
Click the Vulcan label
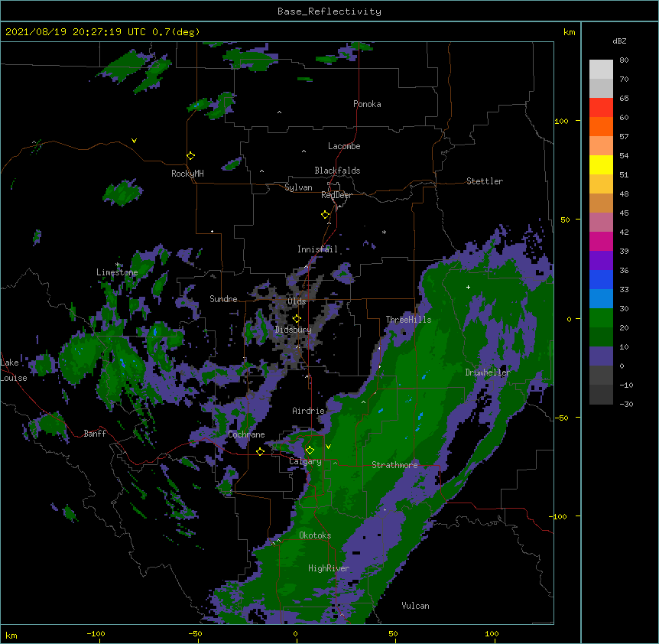click(x=415, y=606)
